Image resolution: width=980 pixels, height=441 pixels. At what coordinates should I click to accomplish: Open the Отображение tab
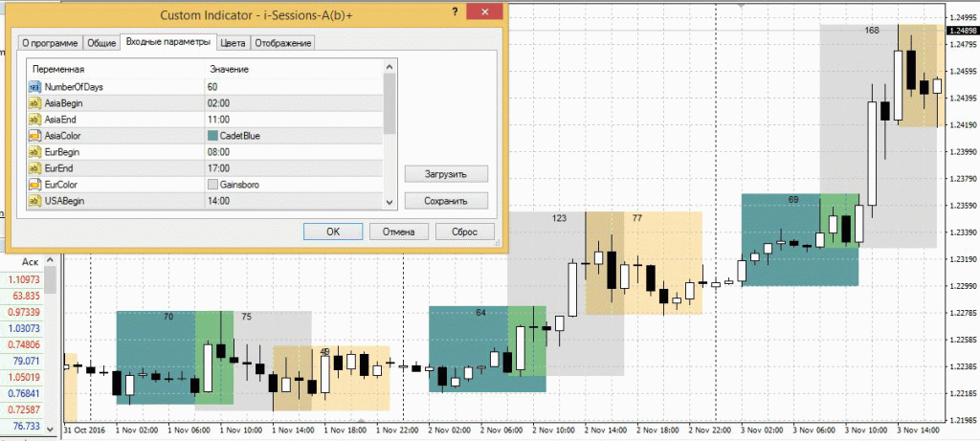283,43
